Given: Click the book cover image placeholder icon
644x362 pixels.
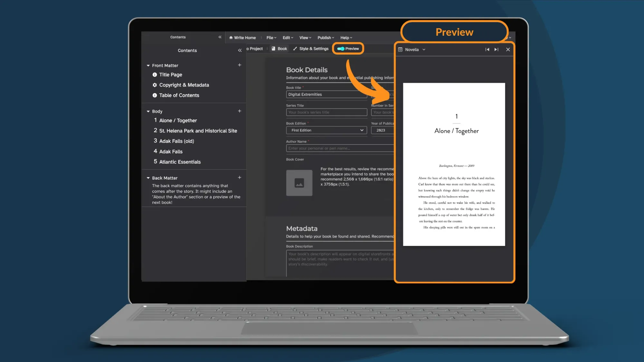Looking at the screenshot, I should coord(299,183).
